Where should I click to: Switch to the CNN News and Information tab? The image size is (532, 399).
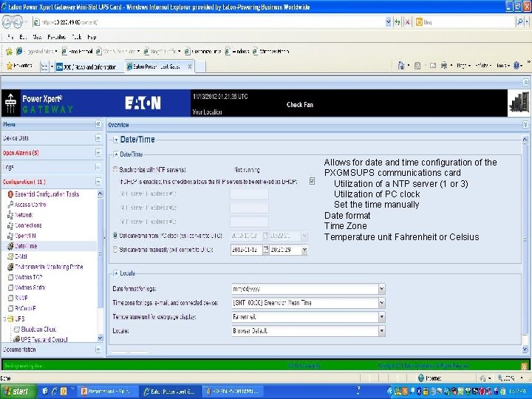point(89,66)
